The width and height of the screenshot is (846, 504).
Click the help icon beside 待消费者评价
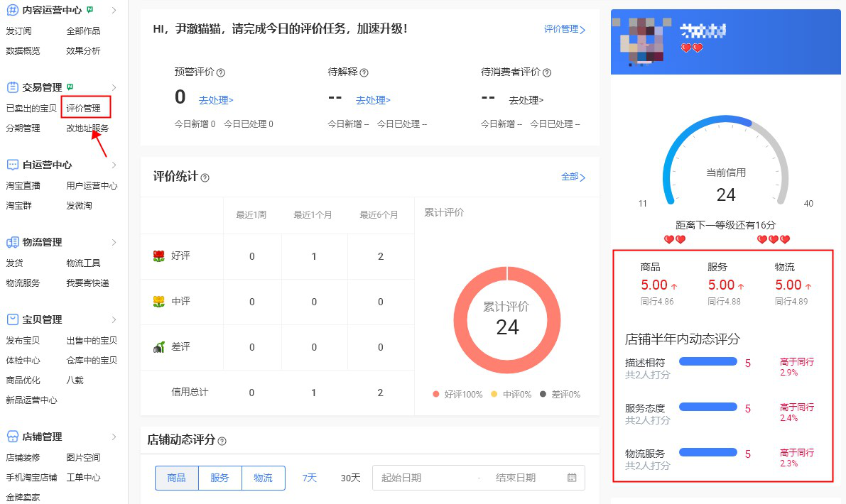[x=547, y=73]
